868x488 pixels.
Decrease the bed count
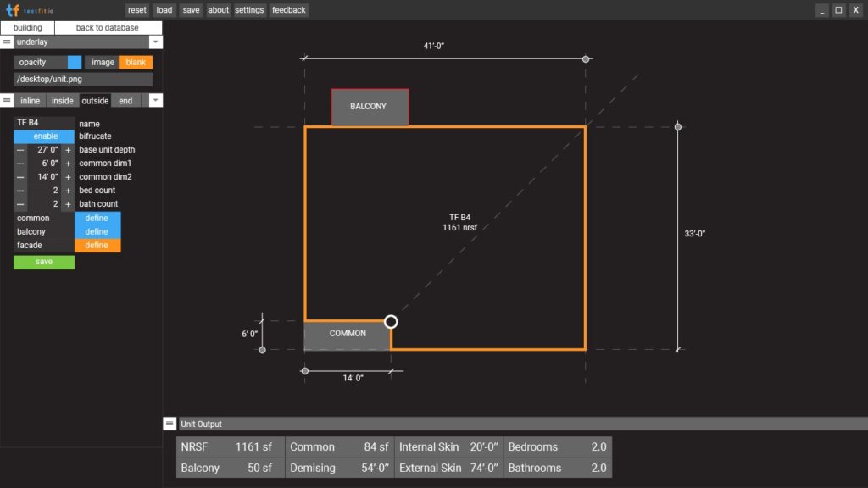[x=20, y=191]
